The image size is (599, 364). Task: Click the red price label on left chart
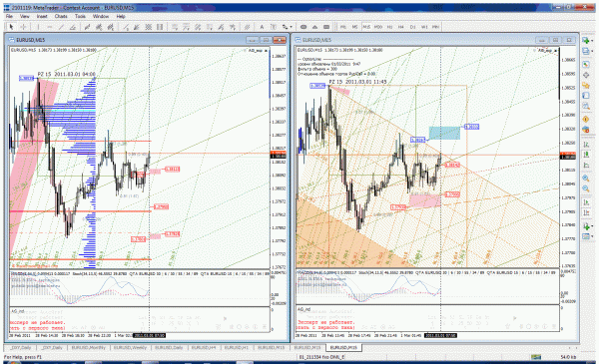coord(172,169)
